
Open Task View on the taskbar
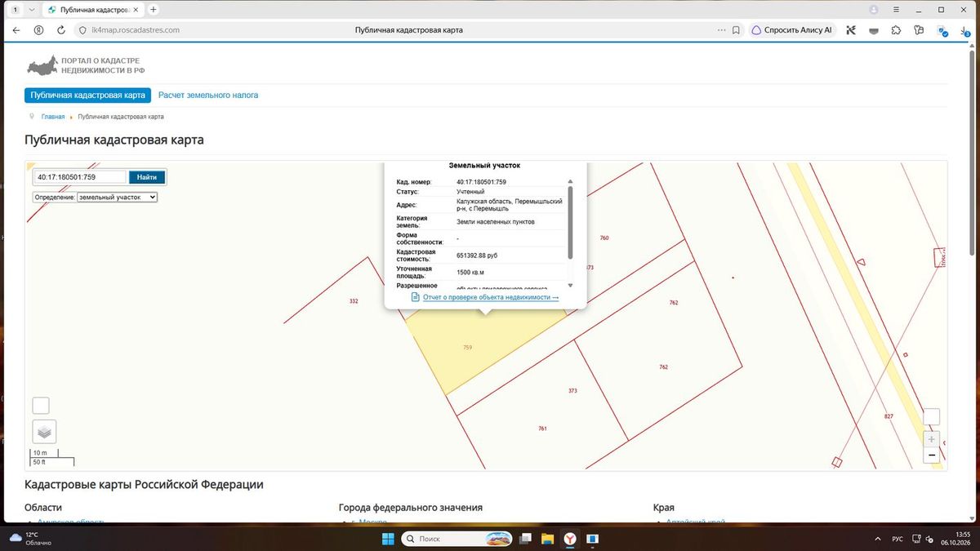click(x=525, y=539)
